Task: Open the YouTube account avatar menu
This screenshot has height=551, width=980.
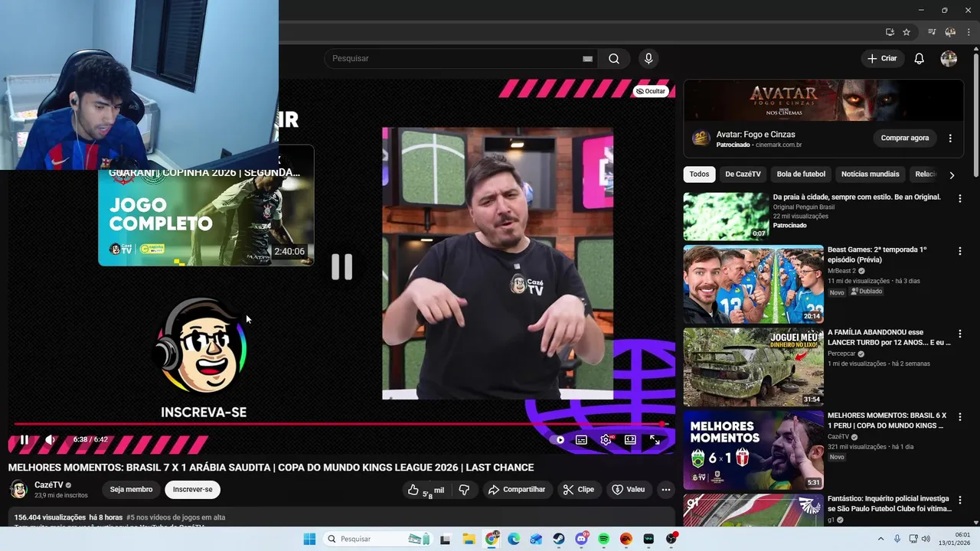Action: click(949, 59)
